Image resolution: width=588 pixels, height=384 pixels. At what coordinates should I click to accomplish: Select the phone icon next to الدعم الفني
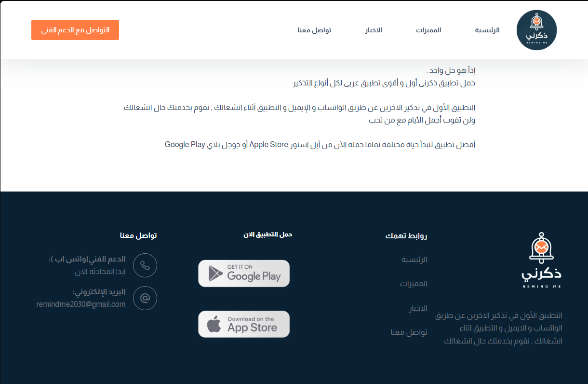click(x=145, y=265)
